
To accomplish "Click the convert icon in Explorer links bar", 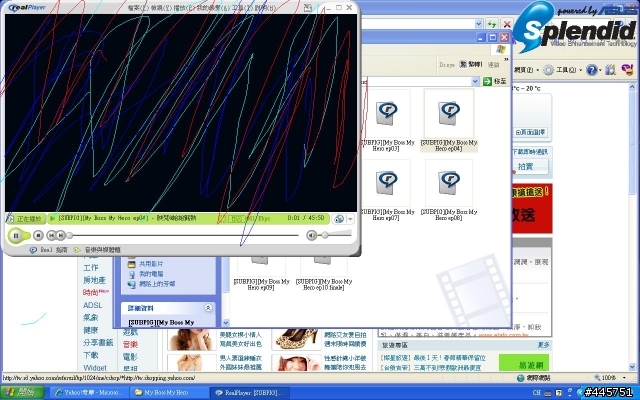I will (x=471, y=64).
